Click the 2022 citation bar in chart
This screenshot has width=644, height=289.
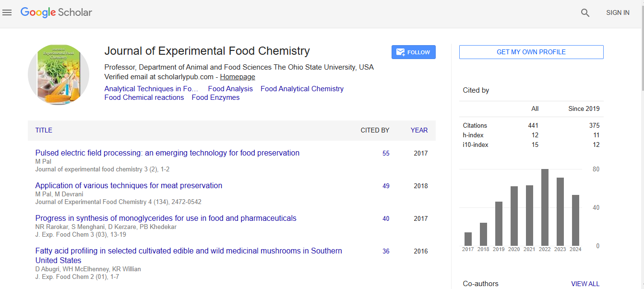(x=545, y=207)
